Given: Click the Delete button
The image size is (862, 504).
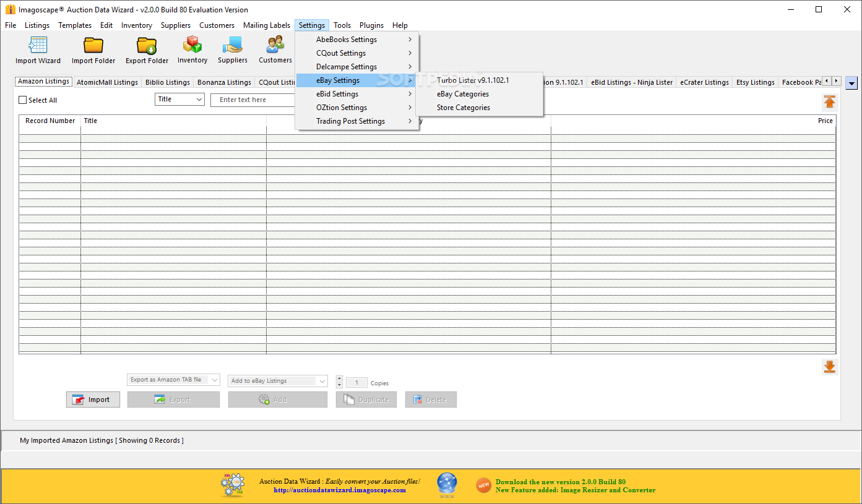Looking at the screenshot, I should click(x=431, y=399).
